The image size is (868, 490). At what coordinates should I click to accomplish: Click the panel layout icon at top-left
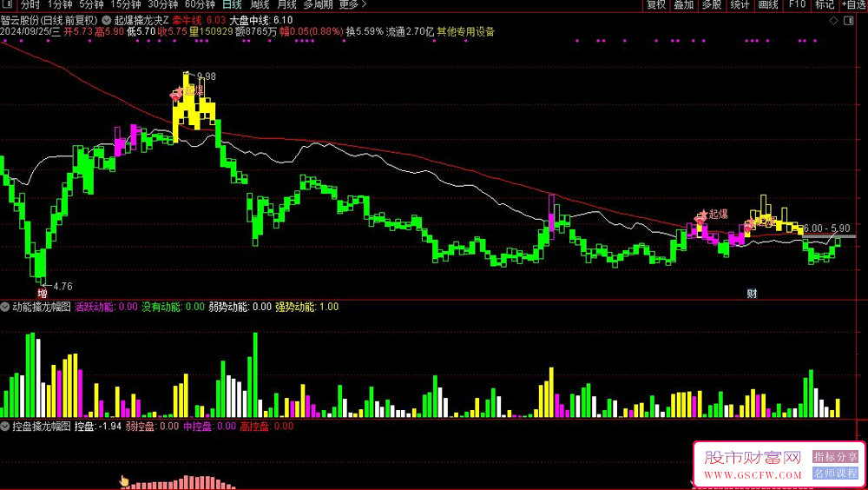click(9, 4)
